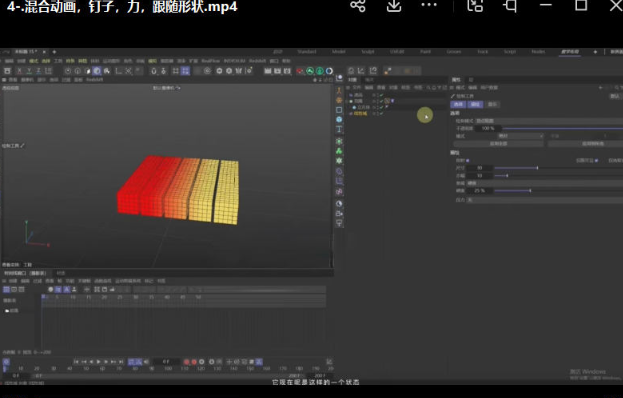623x398 pixels.
Task: Open the 模式 dropdown below opacity
Action: [520, 136]
